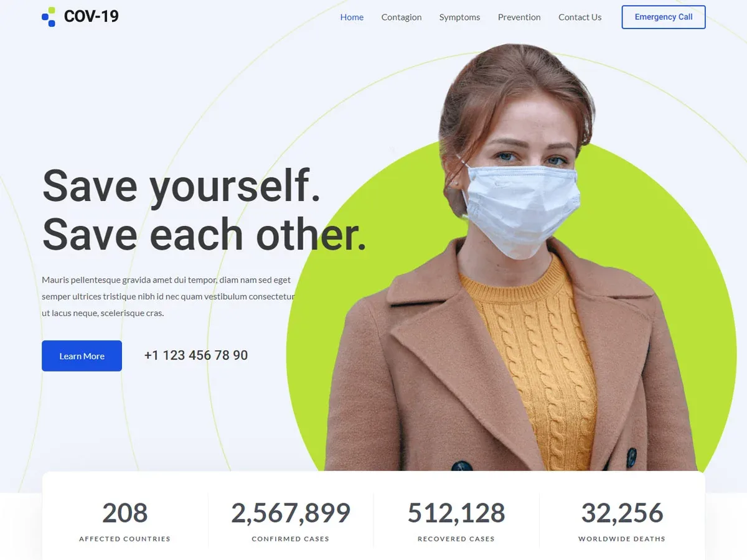Select the 2,567,899 statistic value

[x=291, y=513]
